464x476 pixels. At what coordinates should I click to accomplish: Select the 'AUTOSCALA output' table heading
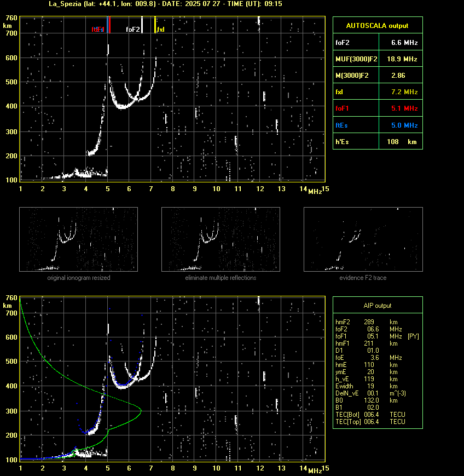pyautogui.click(x=377, y=26)
